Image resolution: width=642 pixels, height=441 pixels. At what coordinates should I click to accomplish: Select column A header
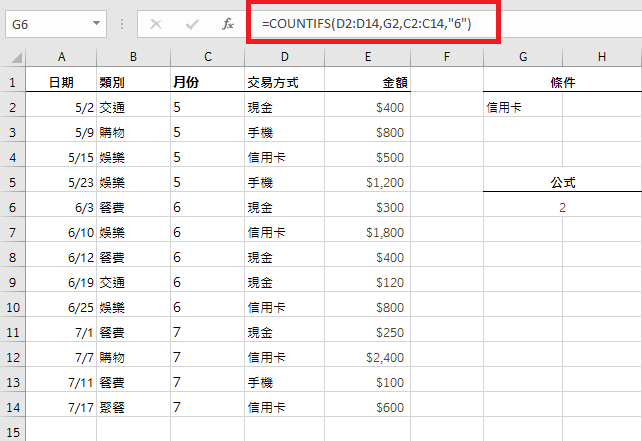point(61,57)
